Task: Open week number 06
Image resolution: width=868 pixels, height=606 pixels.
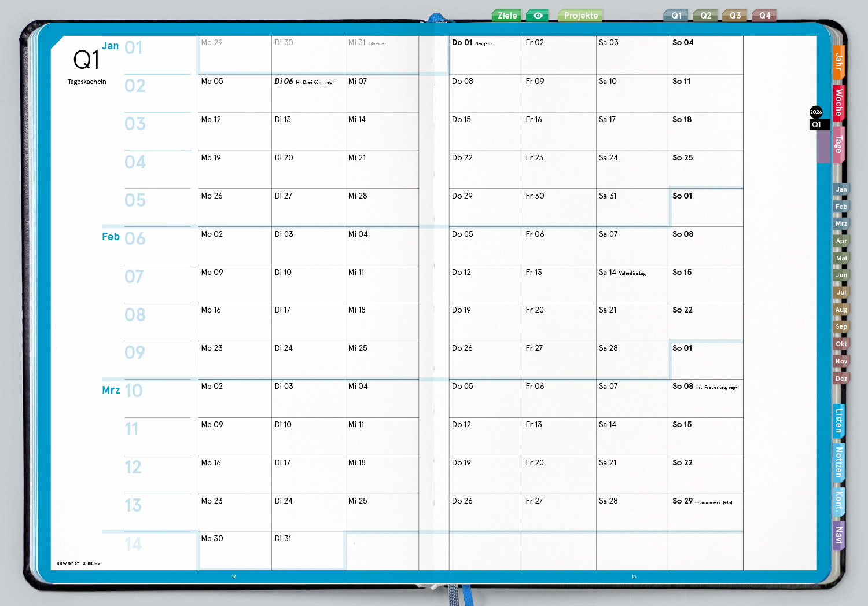Action: point(135,238)
